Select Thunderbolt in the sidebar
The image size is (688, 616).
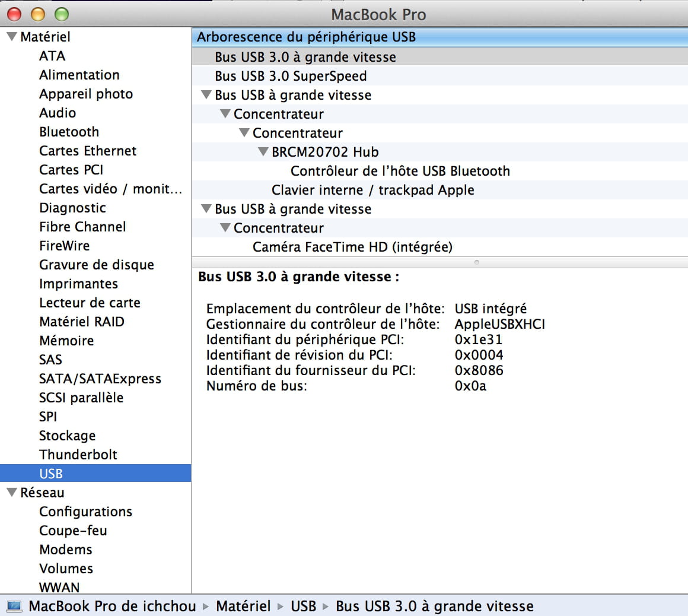pyautogui.click(x=78, y=455)
